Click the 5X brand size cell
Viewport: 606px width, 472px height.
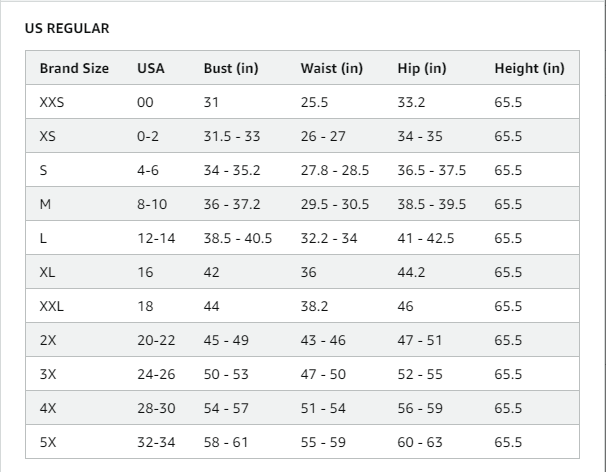point(48,441)
